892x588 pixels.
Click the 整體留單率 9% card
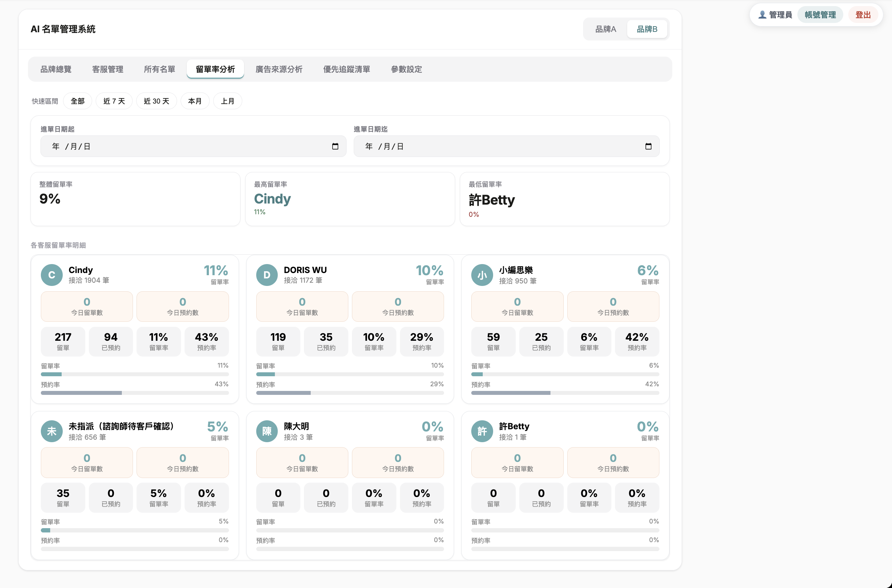[x=135, y=199]
